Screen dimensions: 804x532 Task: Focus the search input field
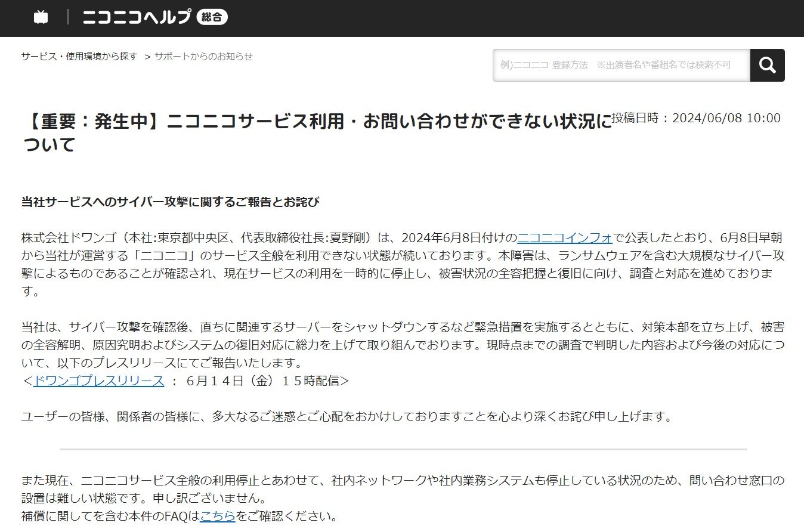(620, 65)
